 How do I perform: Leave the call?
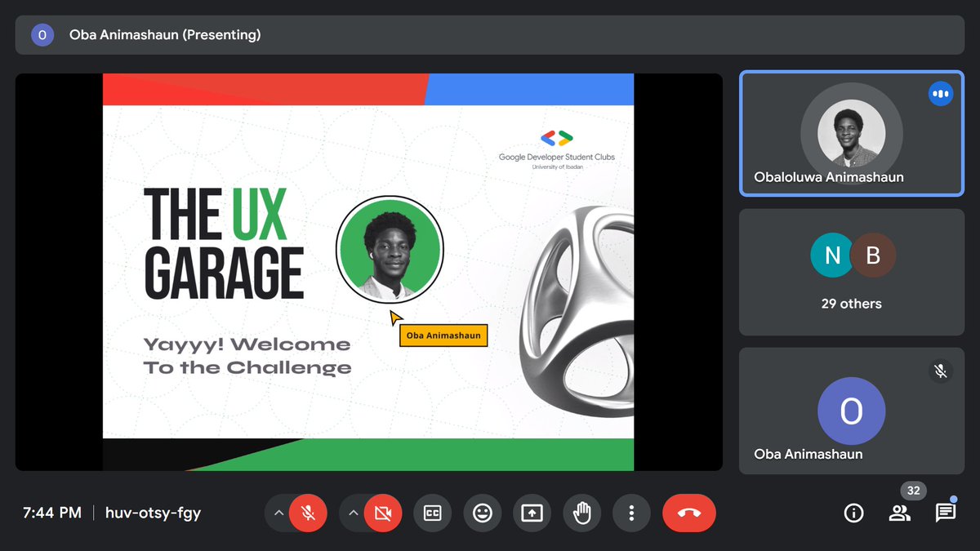tap(688, 513)
